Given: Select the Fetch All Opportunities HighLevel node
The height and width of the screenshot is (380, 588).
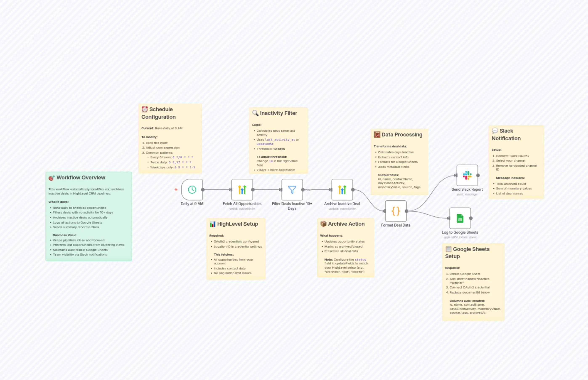Looking at the screenshot, I should (242, 190).
